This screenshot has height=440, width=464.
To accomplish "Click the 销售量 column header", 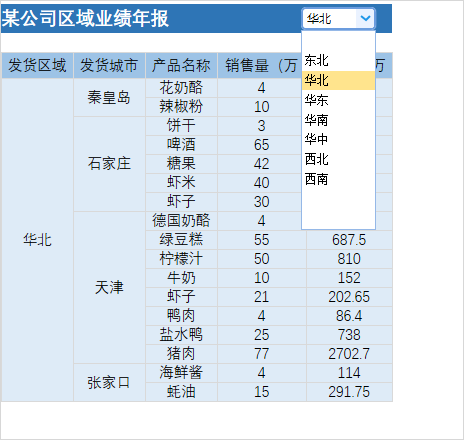I will 260,65.
